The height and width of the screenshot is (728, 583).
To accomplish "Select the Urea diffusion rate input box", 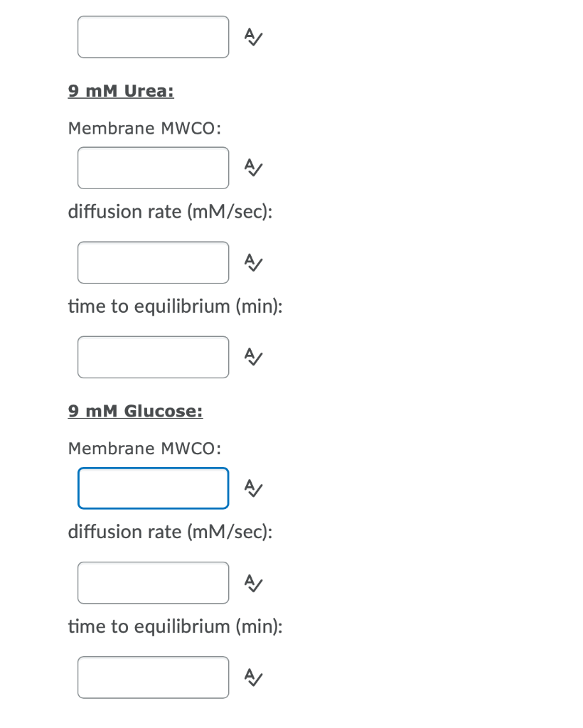I will (x=154, y=262).
